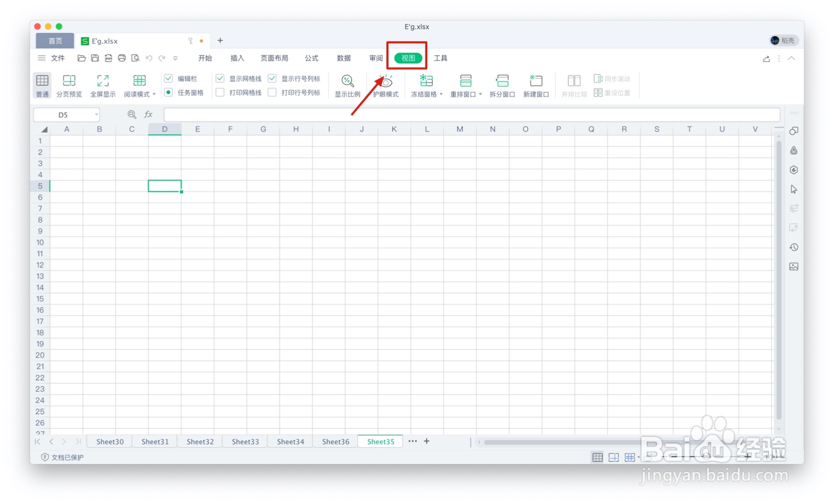The width and height of the screenshot is (834, 504).
Task: Redo the last undone action
Action: click(162, 58)
